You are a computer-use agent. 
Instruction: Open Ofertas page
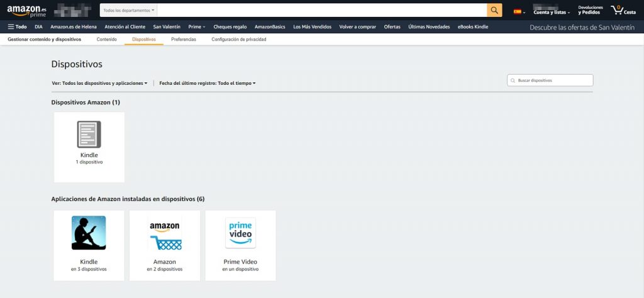[392, 26]
